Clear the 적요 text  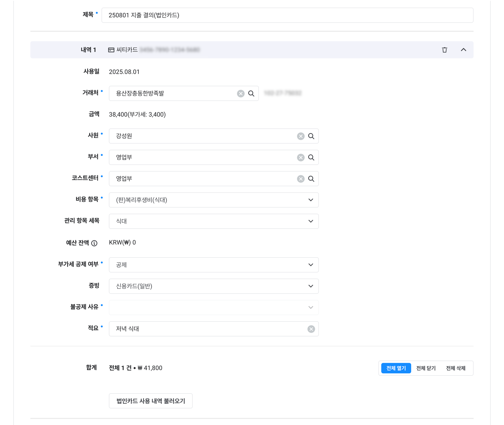311,329
